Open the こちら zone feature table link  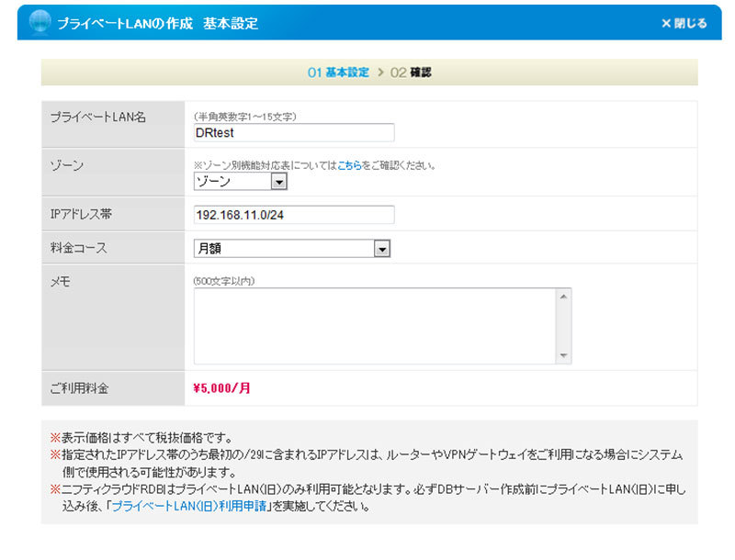pyautogui.click(x=349, y=166)
